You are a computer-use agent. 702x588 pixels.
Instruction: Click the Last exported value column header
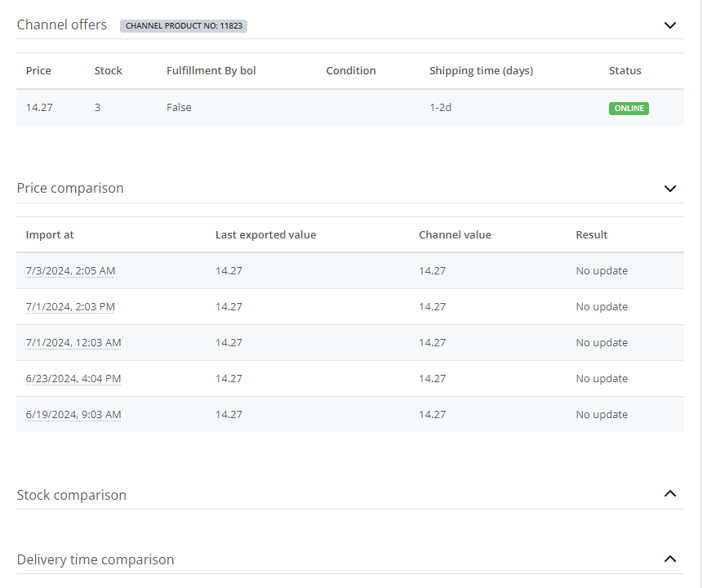click(x=265, y=235)
